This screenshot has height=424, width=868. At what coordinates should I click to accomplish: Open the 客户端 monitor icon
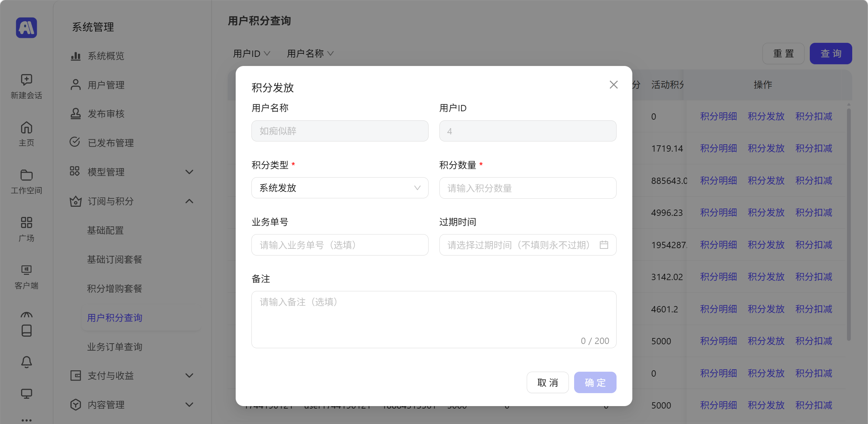click(26, 270)
